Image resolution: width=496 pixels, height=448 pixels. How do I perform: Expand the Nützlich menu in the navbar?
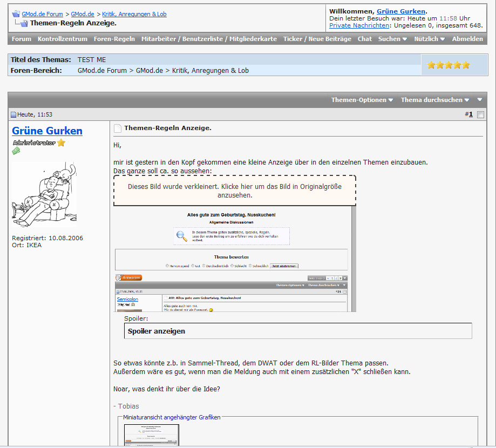(x=429, y=39)
